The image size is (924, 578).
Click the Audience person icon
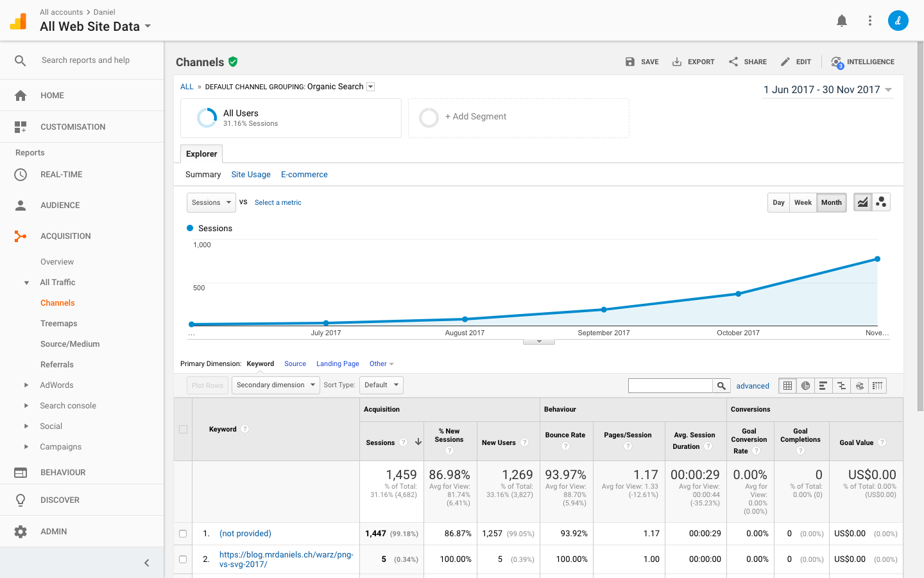tap(21, 206)
